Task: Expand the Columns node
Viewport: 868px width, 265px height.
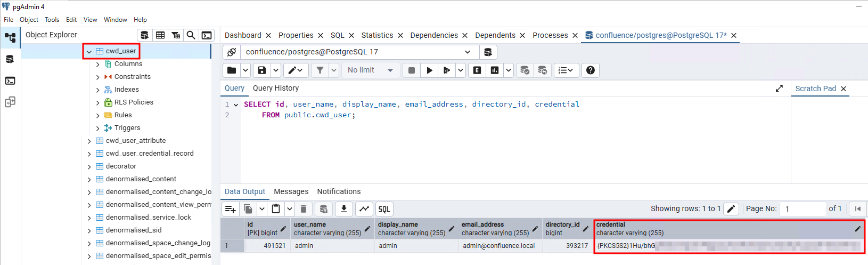Action: [98, 65]
